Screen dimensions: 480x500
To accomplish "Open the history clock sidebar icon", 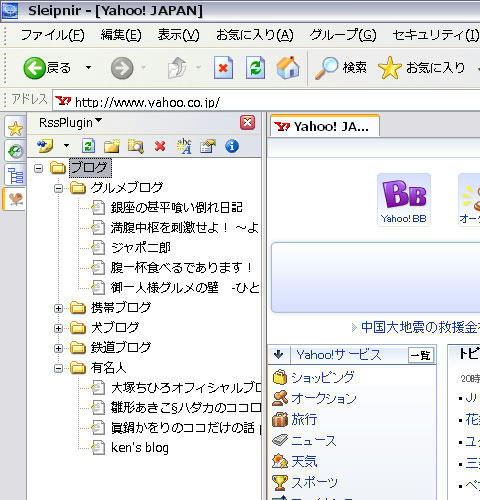I will (15, 152).
